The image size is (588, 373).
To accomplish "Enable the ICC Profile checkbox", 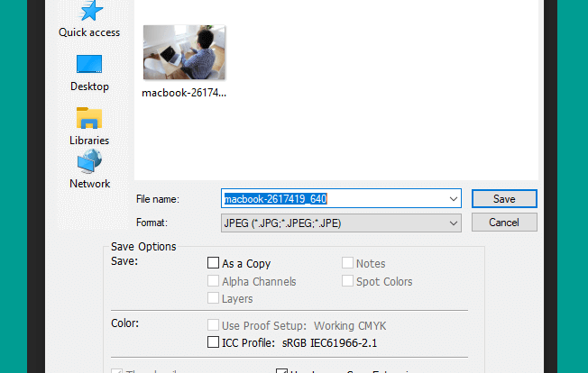I will (x=213, y=342).
